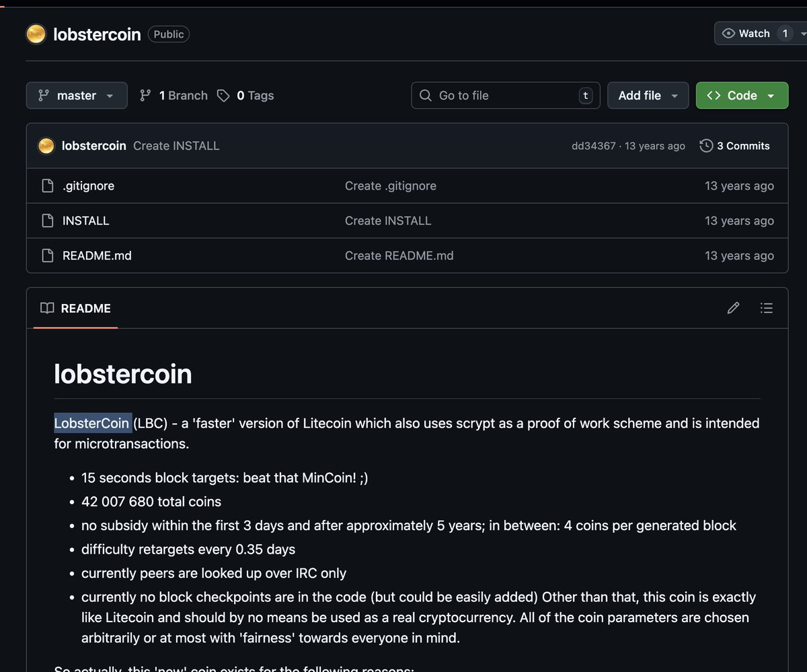The image size is (807, 672).
Task: Open the green Code dropdown button
Action: pos(742,96)
